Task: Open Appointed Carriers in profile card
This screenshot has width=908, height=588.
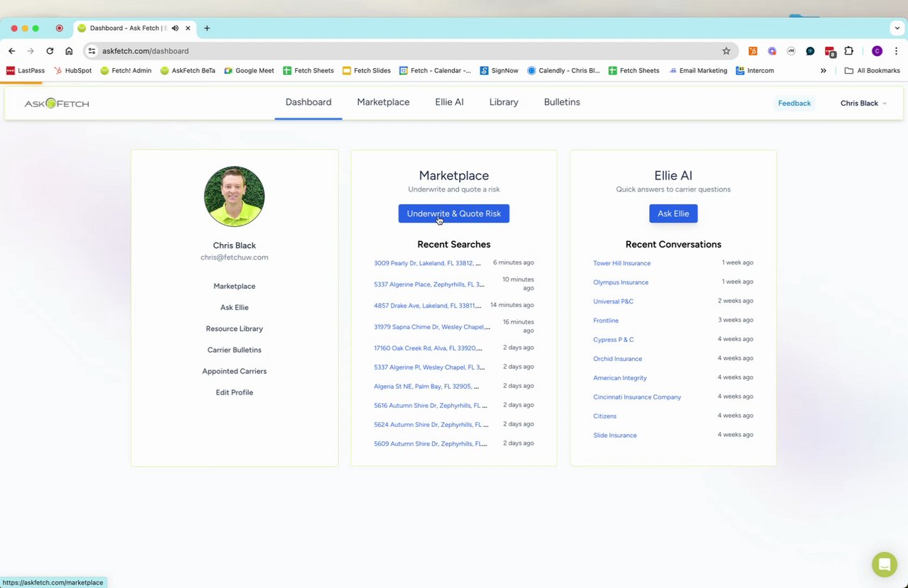Action: point(234,372)
